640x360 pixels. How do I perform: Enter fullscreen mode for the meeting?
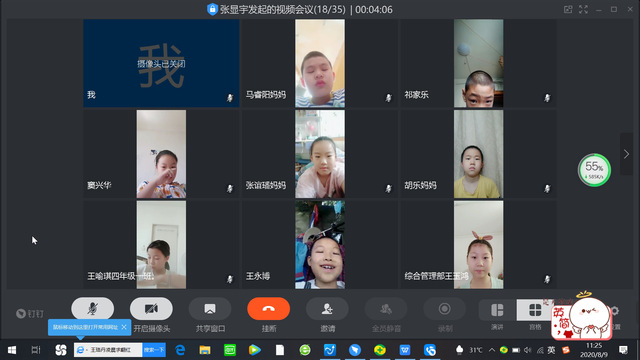tap(583, 9)
